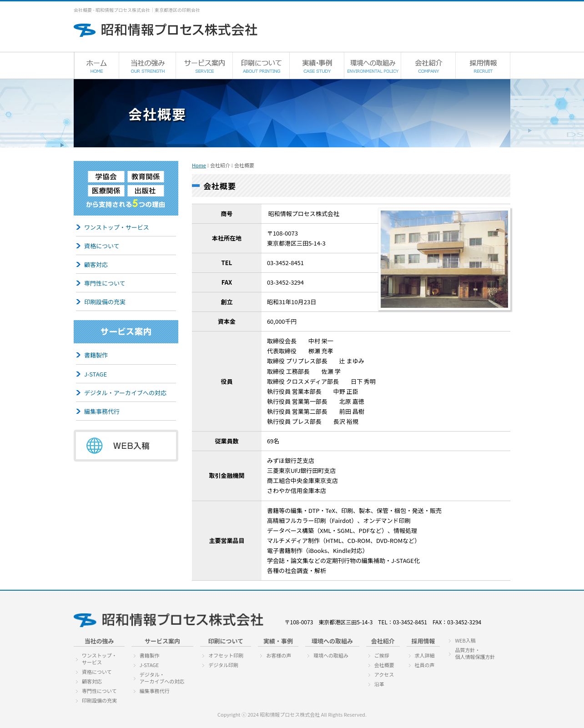
Task: Open the 印刷について nav tab
Action: pos(261,65)
